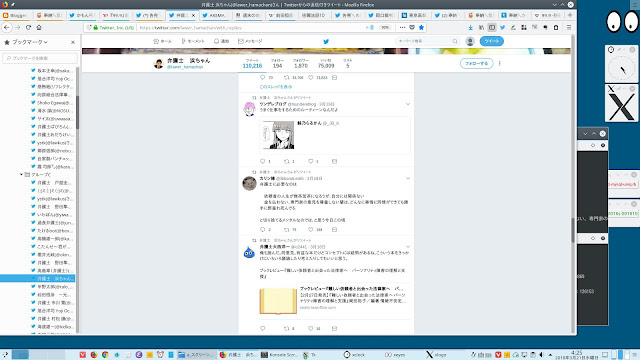Open the following count 194

[277, 63]
